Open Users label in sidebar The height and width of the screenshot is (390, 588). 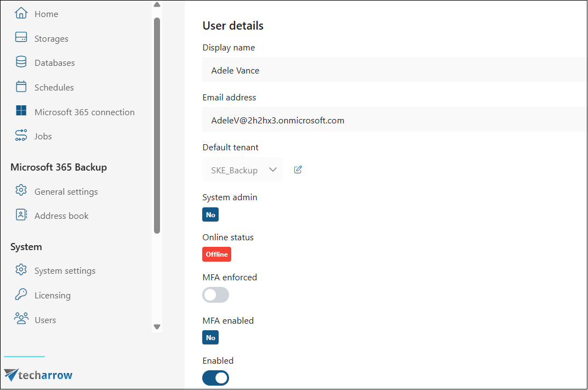pos(45,320)
